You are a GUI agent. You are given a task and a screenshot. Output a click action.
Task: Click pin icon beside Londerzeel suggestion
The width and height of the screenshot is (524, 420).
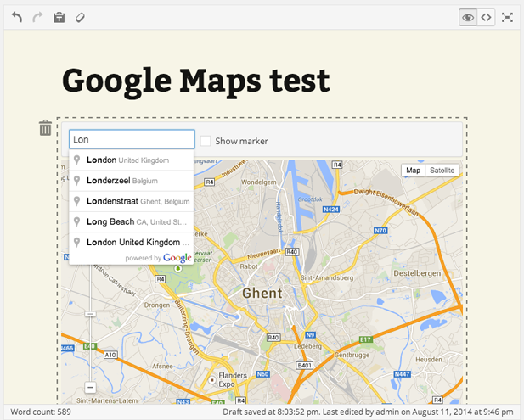[77, 181]
